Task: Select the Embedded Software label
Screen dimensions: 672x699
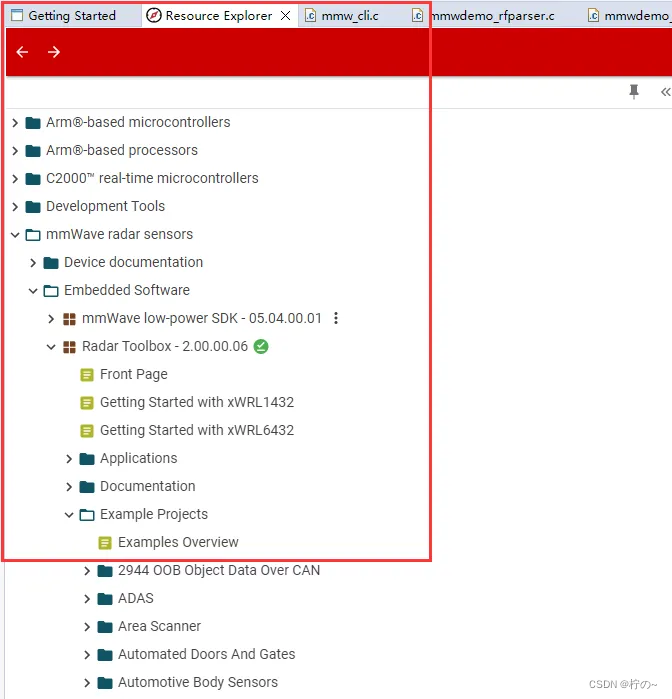Action: 127,290
